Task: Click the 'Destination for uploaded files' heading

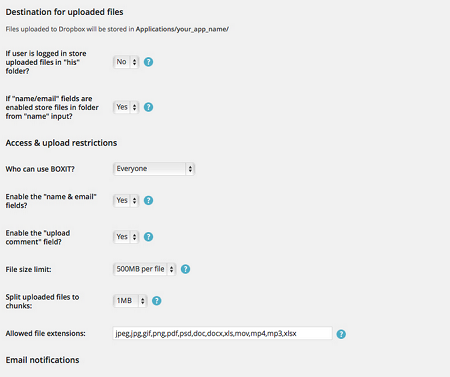Action: 64,12
